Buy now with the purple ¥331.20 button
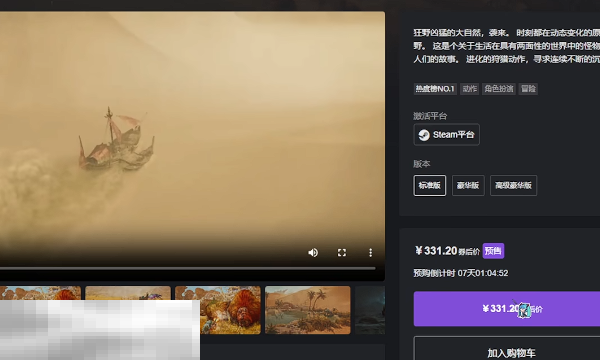600x360 pixels. (507, 309)
